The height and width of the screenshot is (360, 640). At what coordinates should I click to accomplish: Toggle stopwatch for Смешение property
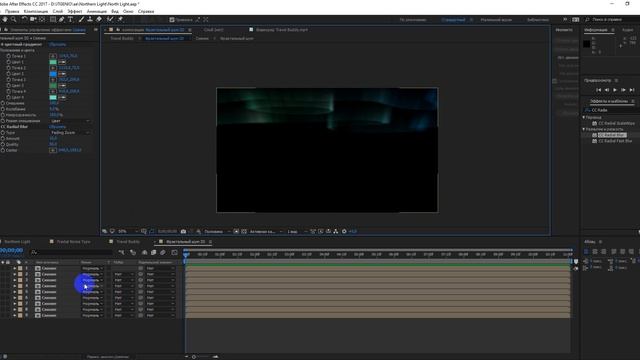point(3,103)
